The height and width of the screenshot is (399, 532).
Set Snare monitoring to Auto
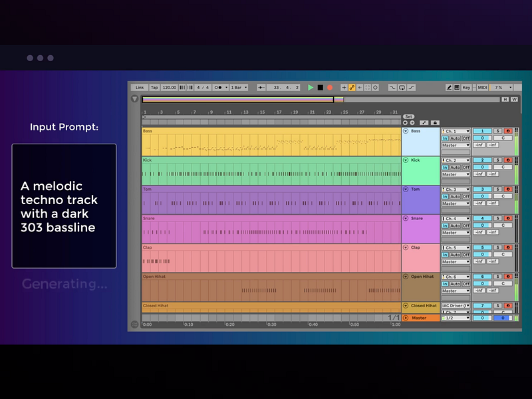pos(456,225)
